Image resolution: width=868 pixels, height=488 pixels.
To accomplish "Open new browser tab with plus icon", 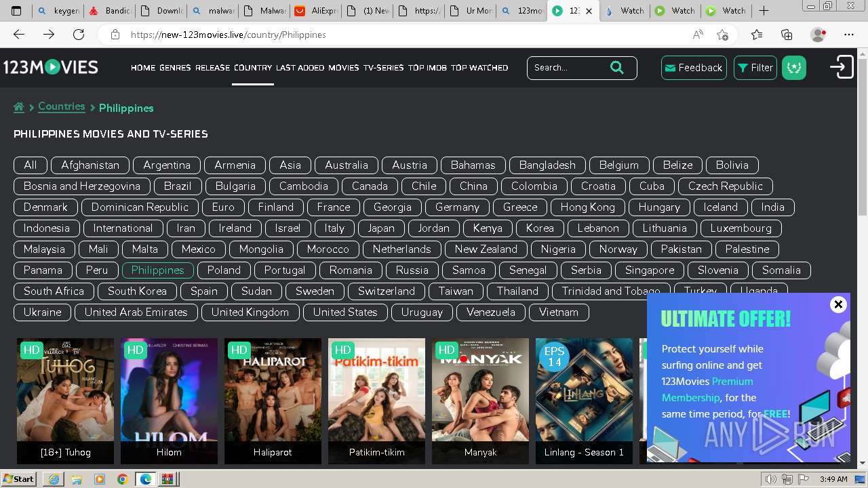I will pos(764,10).
